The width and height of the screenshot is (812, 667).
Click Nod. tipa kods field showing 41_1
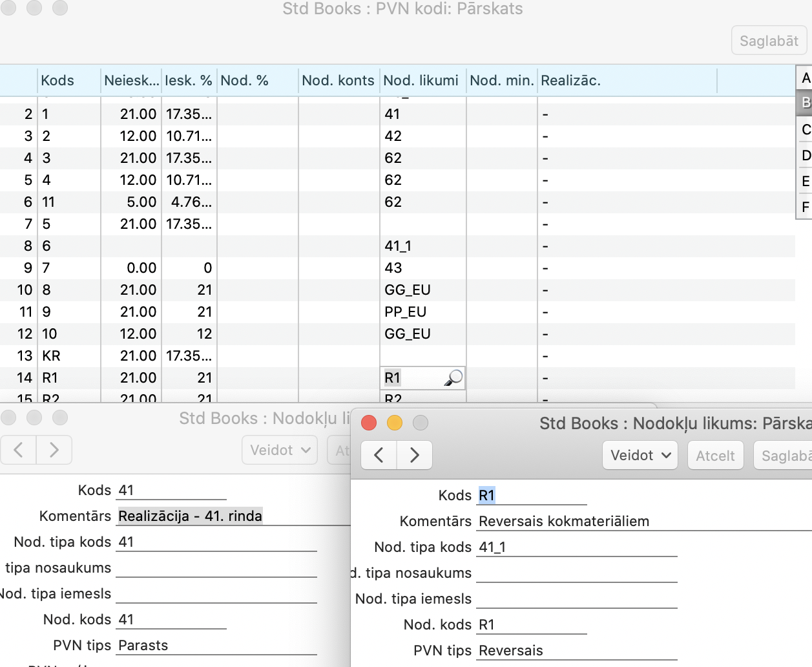[x=576, y=547]
